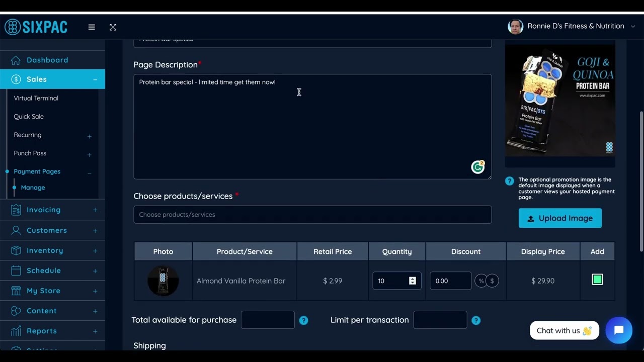Click Total available for purchase field
This screenshot has height=362, width=644.
click(268, 320)
